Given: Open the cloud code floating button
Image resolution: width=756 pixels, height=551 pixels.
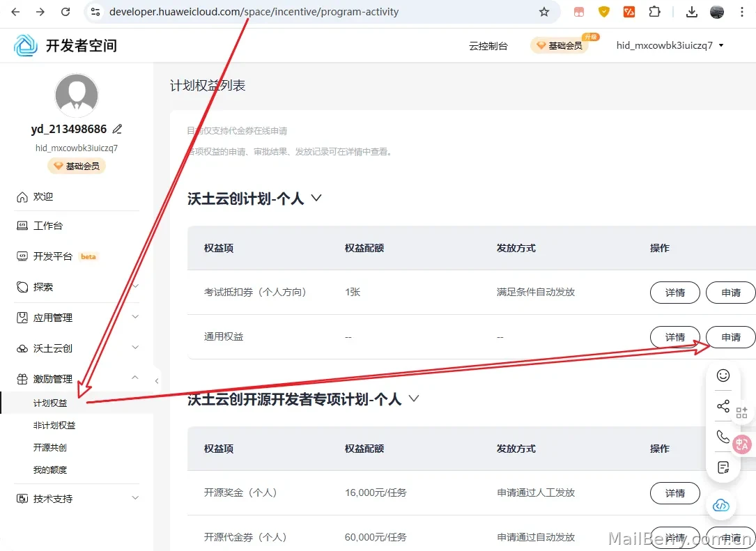Looking at the screenshot, I should pyautogui.click(x=720, y=506).
